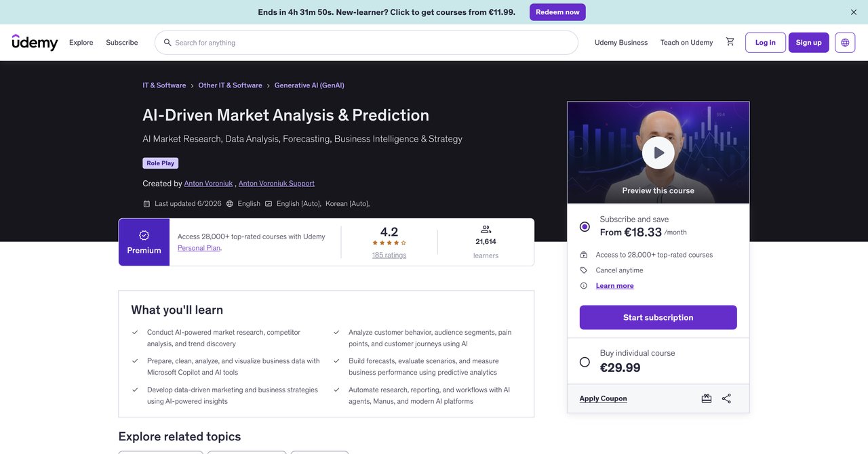
Task: Click the What you'll learn heading
Action: click(x=177, y=310)
